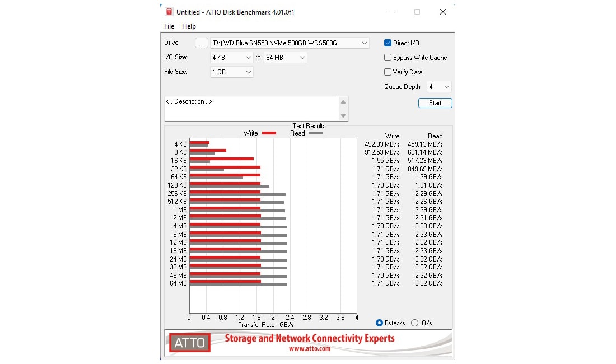Click the Test Results heading
The height and width of the screenshot is (364, 616).
[x=309, y=126]
